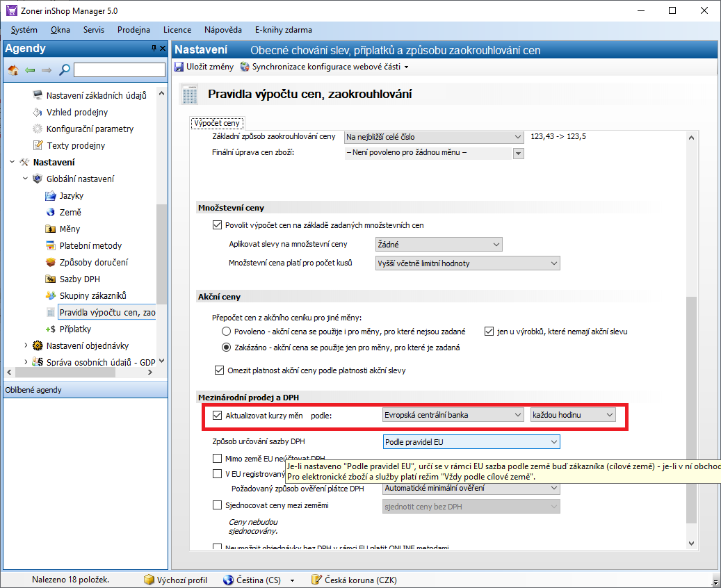
Task: Click the Výchozí profil status bar item
Action: point(176,580)
